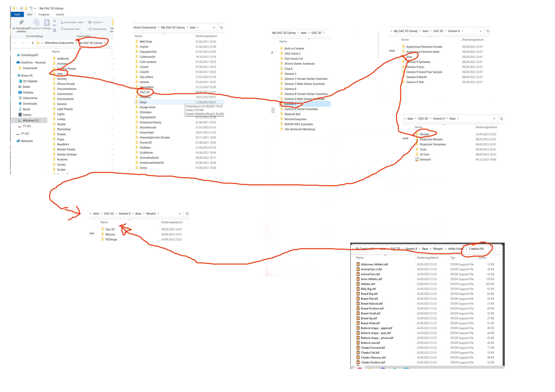The height and width of the screenshot is (392, 555).
Task: Expand the Verschieben nach dropdown
Action: tap(84, 22)
